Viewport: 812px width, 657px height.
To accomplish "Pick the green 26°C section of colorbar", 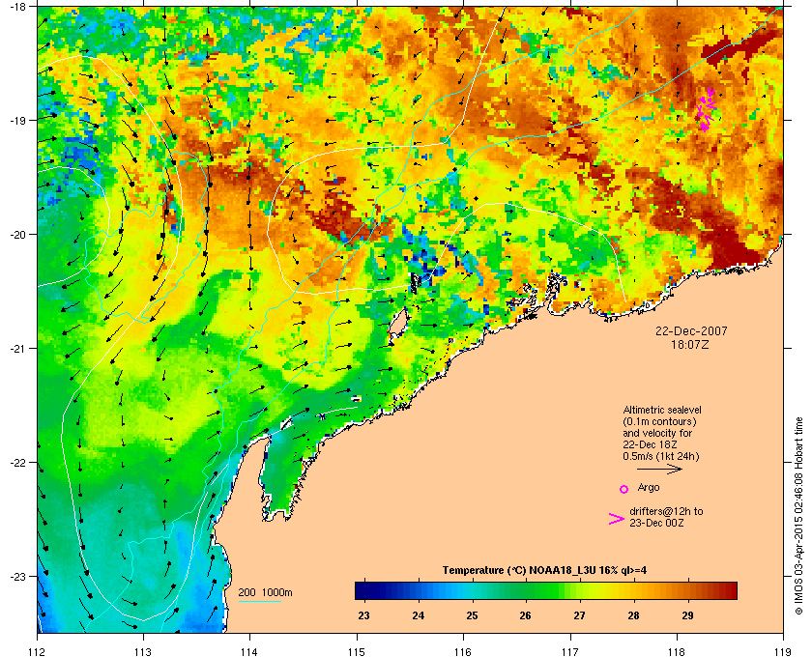I will 526,590.
